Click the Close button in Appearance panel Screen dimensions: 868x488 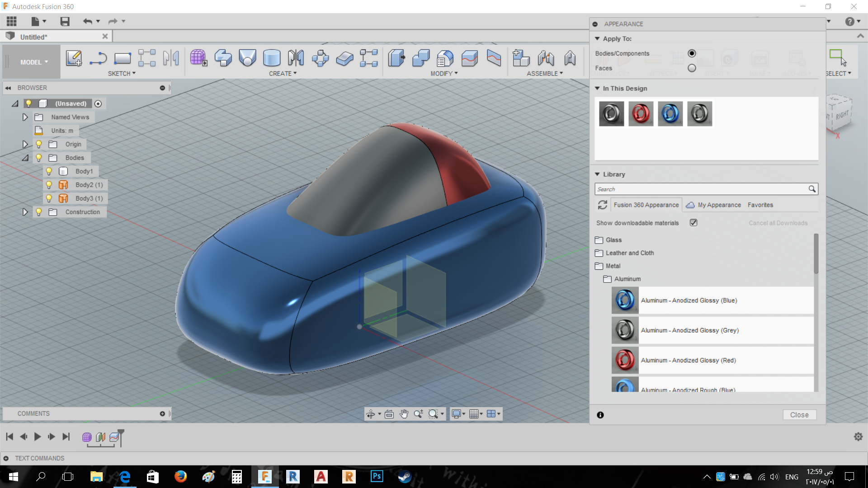click(x=799, y=415)
